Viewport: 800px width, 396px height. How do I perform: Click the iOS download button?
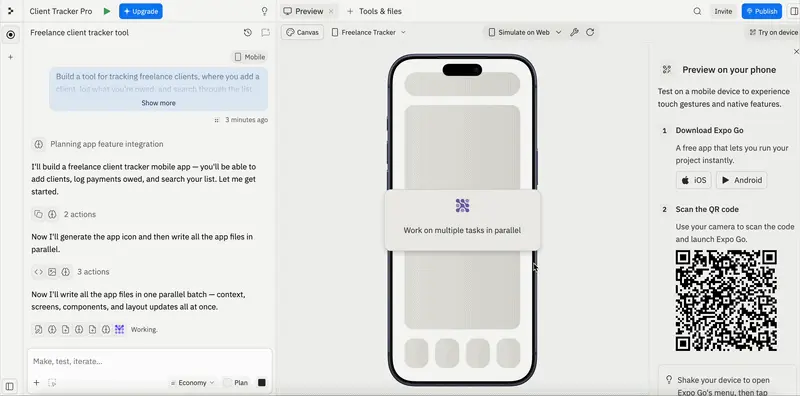click(693, 180)
